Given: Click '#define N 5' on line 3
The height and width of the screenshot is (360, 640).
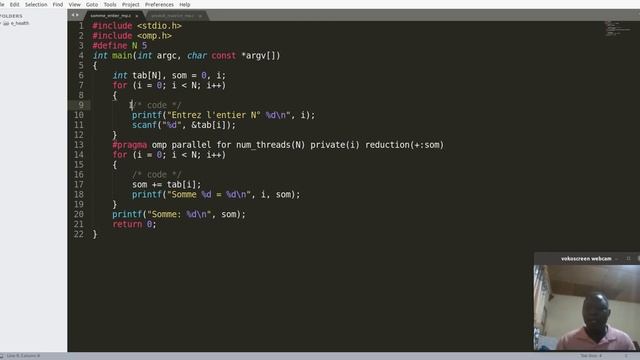Looking at the screenshot, I should point(120,45).
